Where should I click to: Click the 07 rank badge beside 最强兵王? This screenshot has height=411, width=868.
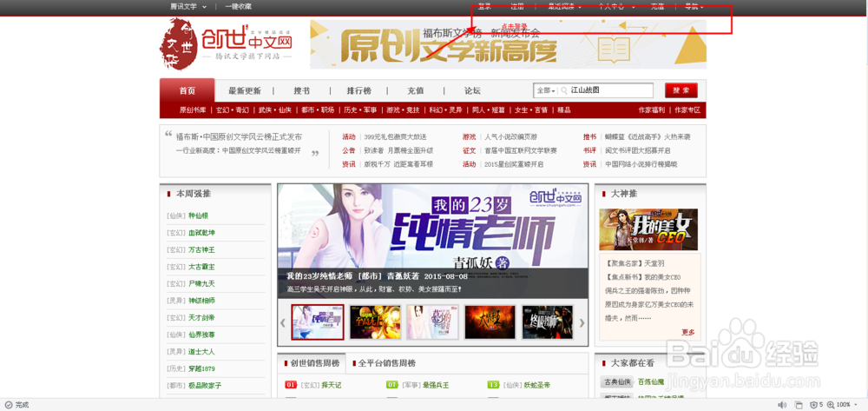(392, 384)
